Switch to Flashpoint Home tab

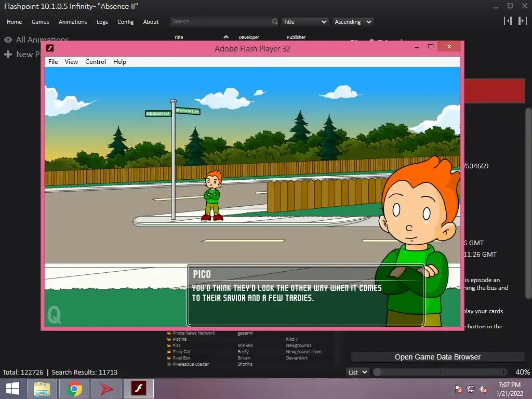[14, 22]
